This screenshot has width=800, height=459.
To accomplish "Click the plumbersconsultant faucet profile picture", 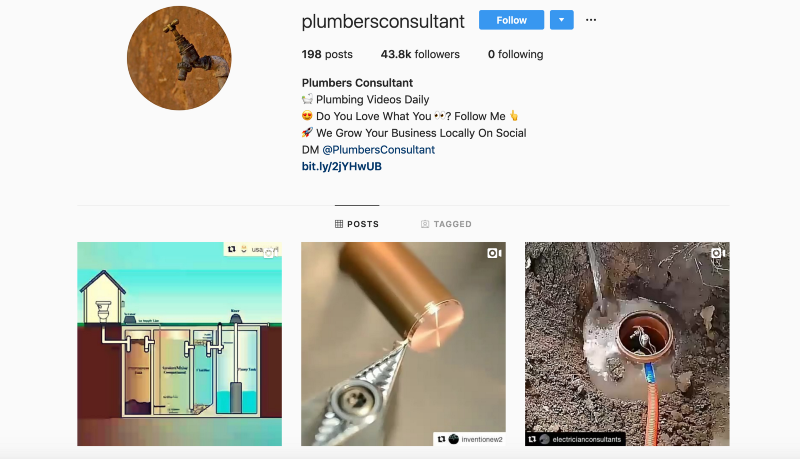I will 179,58.
